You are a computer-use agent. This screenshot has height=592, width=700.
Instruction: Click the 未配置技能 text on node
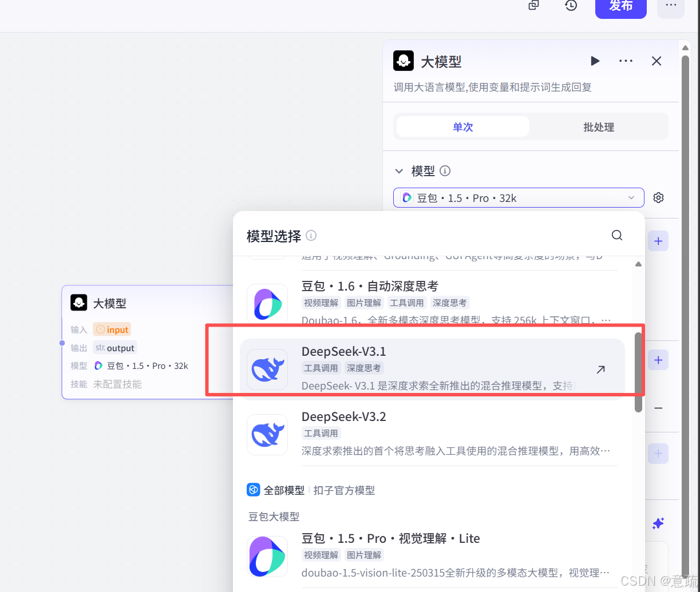[x=117, y=384]
